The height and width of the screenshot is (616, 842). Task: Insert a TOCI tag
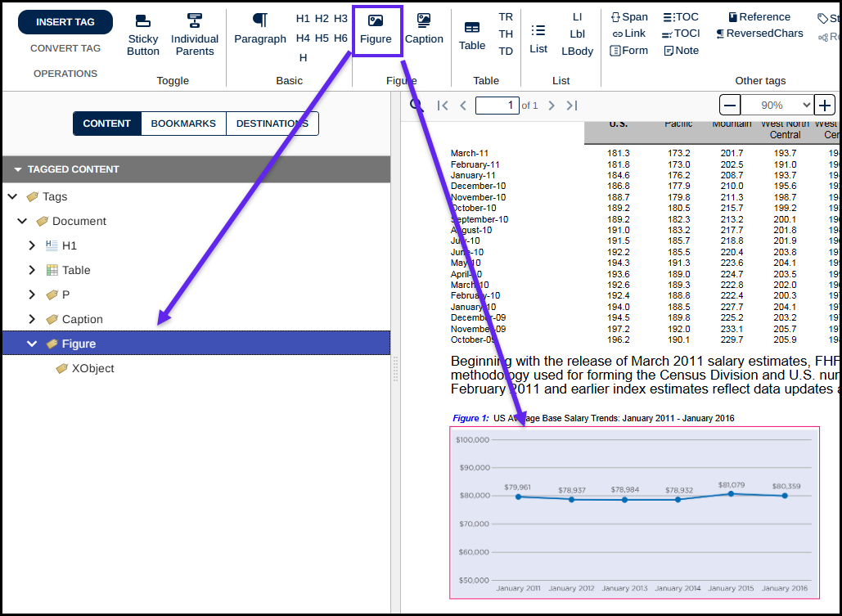point(680,34)
